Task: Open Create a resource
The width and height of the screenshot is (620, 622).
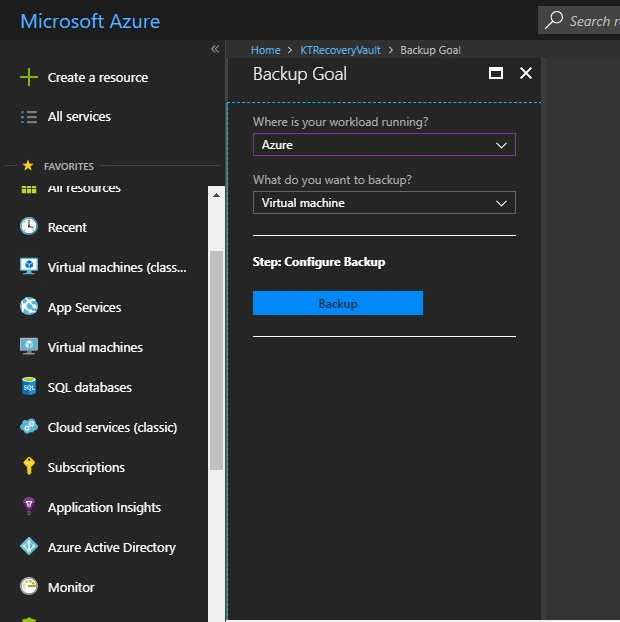Action: [98, 77]
